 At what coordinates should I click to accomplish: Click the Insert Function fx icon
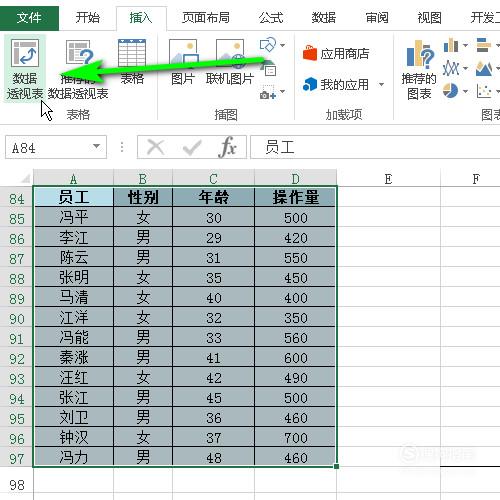point(228,147)
